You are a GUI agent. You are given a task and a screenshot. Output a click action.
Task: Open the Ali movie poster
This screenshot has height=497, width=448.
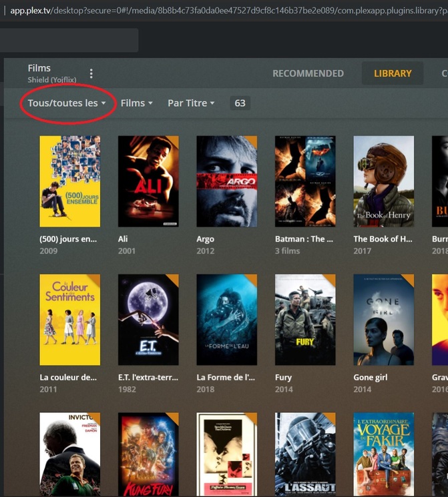(x=148, y=181)
